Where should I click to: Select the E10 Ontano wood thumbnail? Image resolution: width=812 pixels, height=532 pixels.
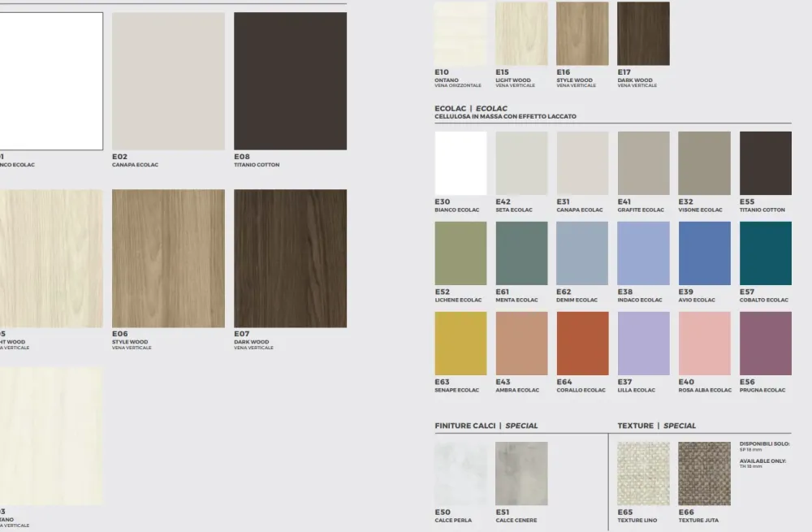click(x=460, y=33)
